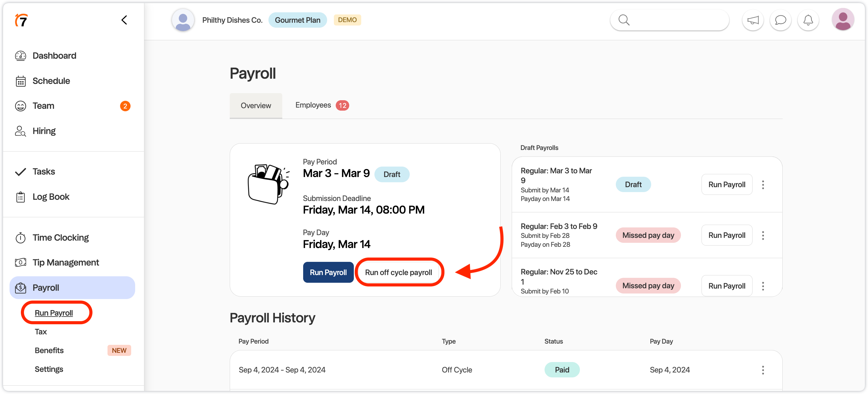Open the chat messages icon

[780, 20]
